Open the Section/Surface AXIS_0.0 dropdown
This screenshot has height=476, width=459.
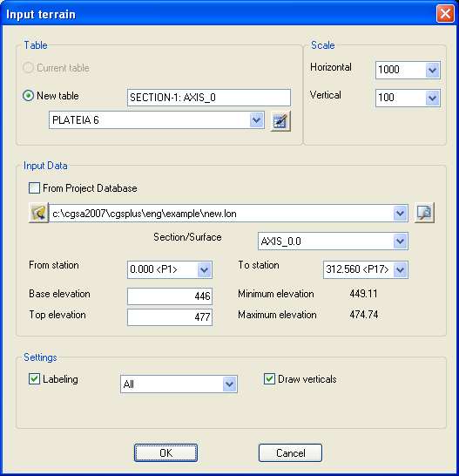tap(400, 241)
